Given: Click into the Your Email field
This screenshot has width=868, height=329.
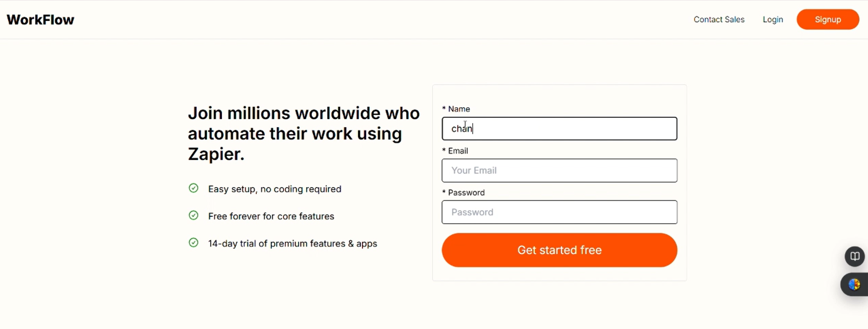Looking at the screenshot, I should click(559, 170).
